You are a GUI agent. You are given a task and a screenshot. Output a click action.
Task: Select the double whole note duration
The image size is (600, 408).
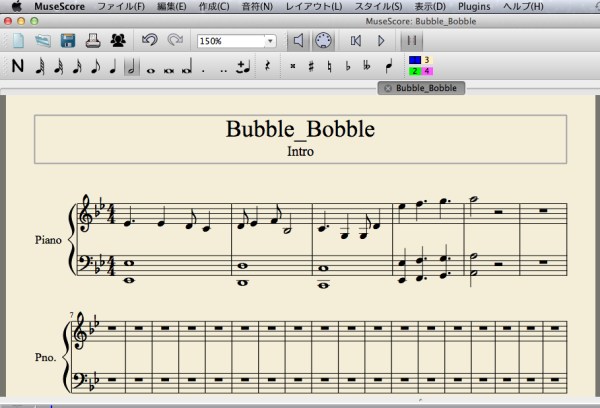(169, 70)
